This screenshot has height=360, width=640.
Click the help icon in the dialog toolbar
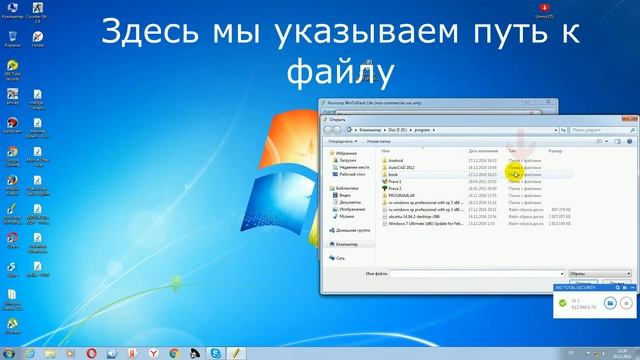click(x=629, y=141)
